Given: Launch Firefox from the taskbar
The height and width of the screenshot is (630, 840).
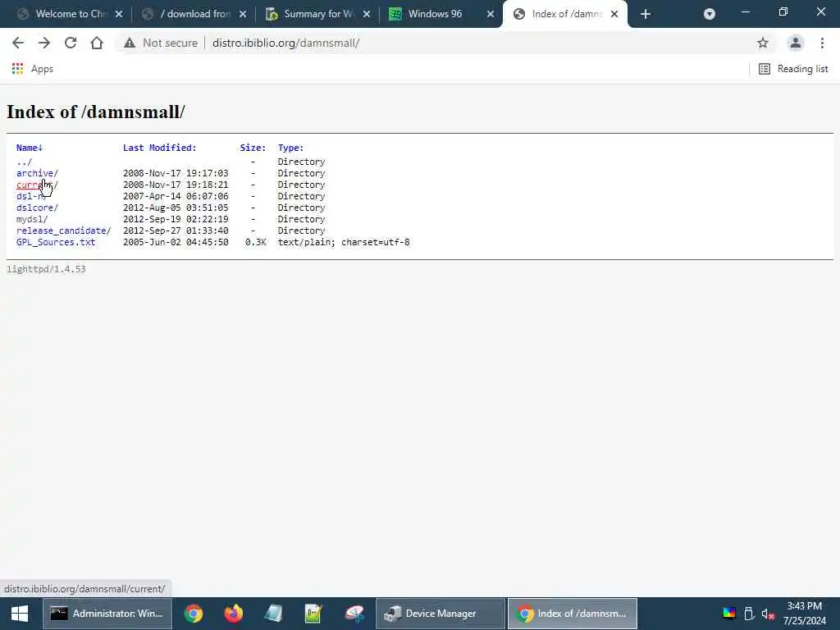Looking at the screenshot, I should [234, 614].
